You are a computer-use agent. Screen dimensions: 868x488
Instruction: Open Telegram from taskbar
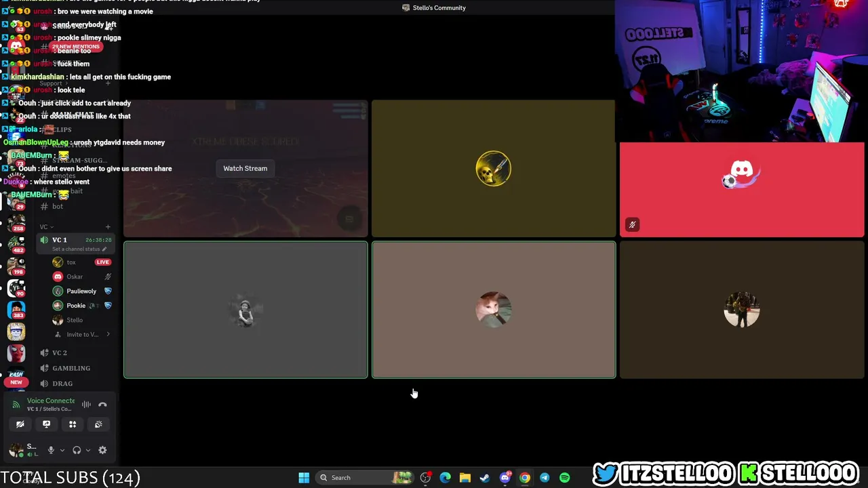545,478
